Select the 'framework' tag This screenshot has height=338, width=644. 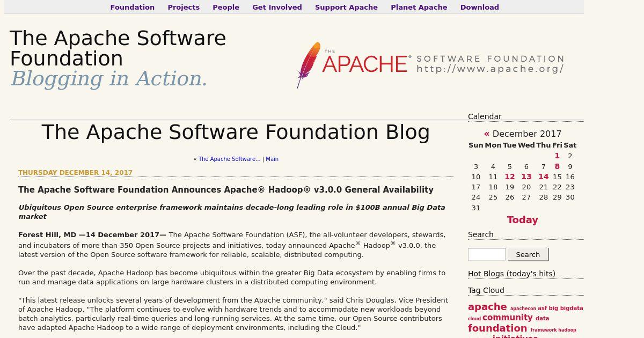click(543, 330)
